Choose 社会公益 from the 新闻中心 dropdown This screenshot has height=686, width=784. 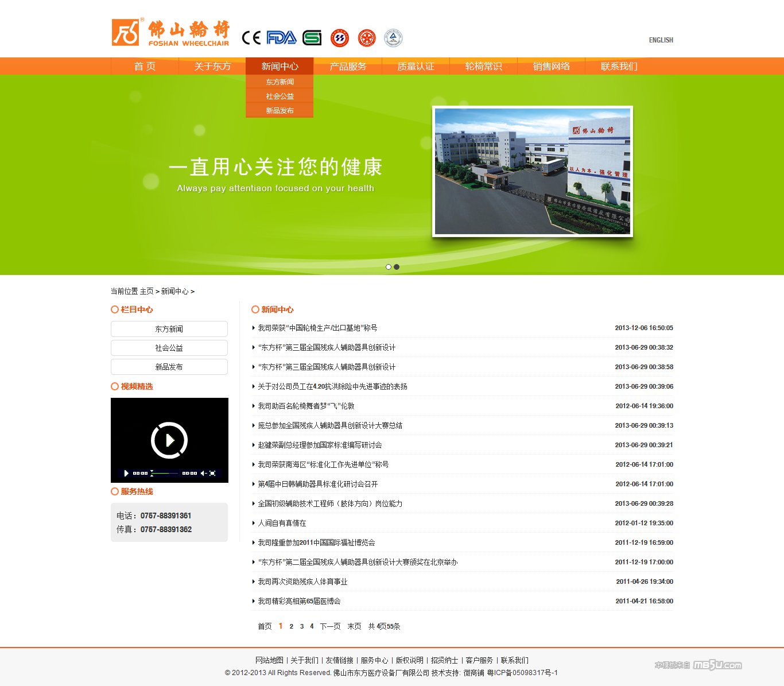[280, 96]
